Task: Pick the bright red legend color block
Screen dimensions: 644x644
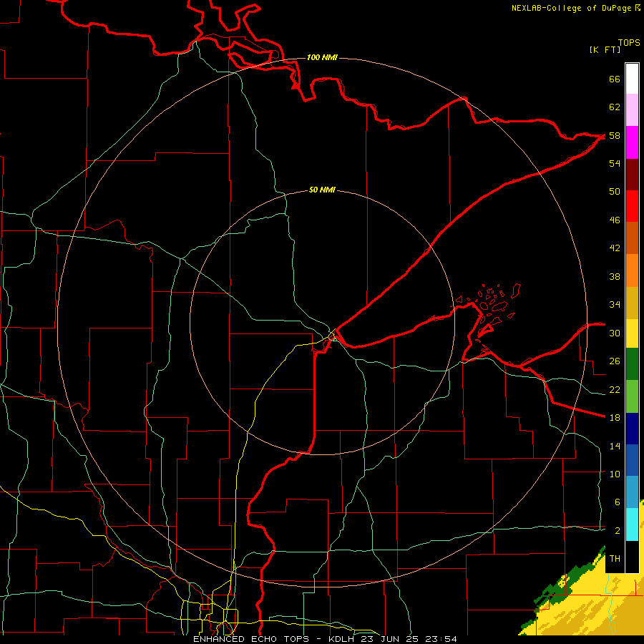Action: coord(632,206)
